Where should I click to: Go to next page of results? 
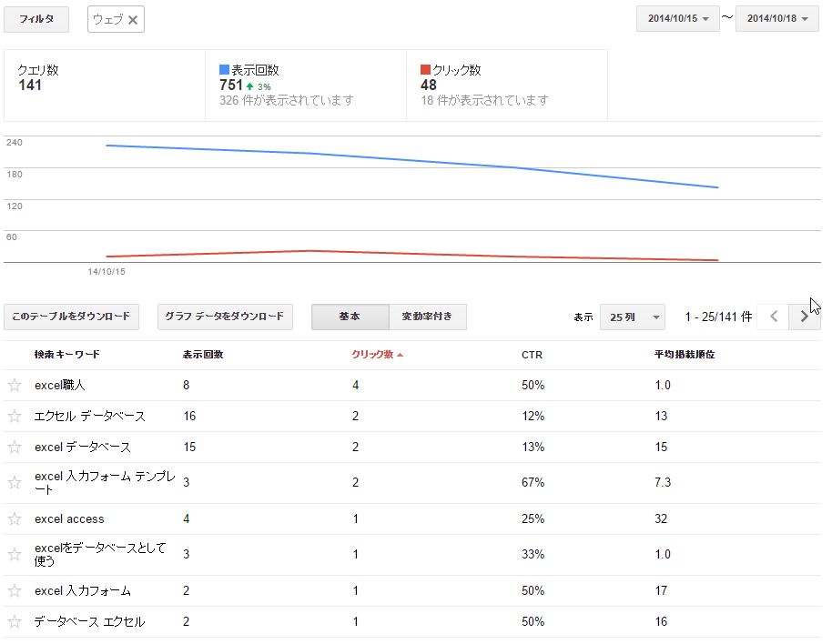coord(804,317)
